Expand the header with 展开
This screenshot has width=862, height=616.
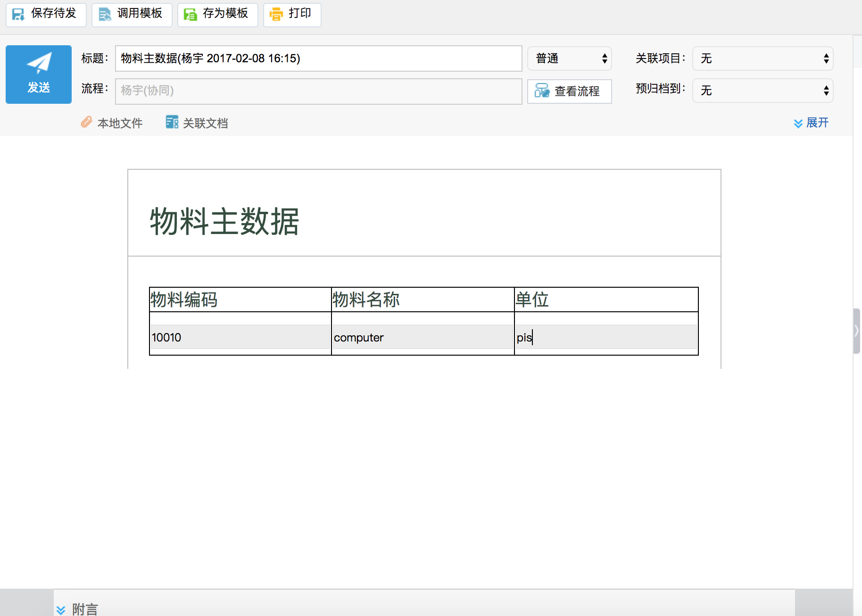pos(811,123)
